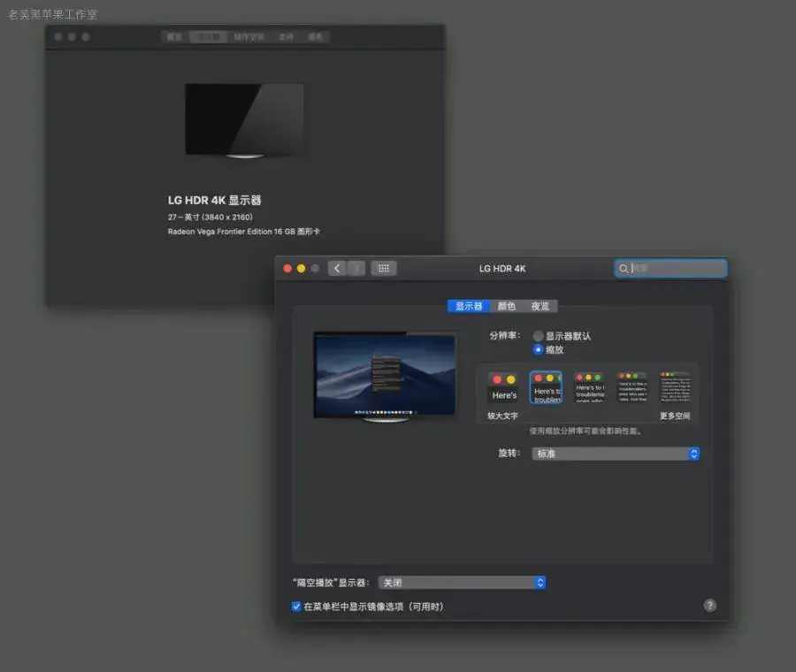Go back with the left chevron button
This screenshot has height=672, width=796.
[x=337, y=268]
